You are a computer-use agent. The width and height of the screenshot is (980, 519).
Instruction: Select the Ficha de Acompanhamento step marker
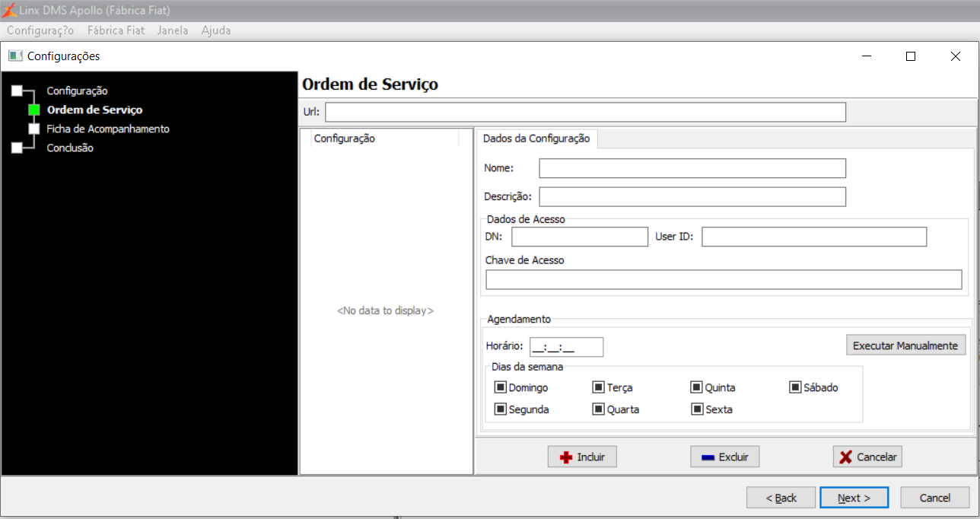tap(34, 129)
